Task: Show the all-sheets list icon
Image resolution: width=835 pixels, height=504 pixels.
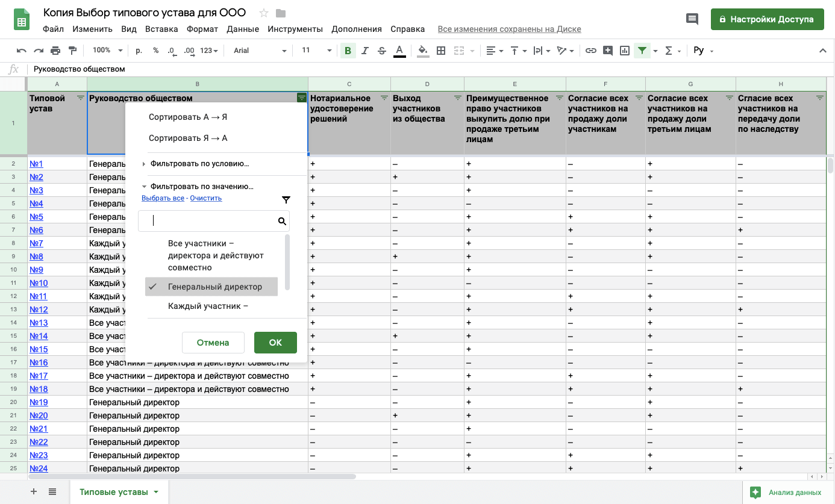Action: [52, 491]
